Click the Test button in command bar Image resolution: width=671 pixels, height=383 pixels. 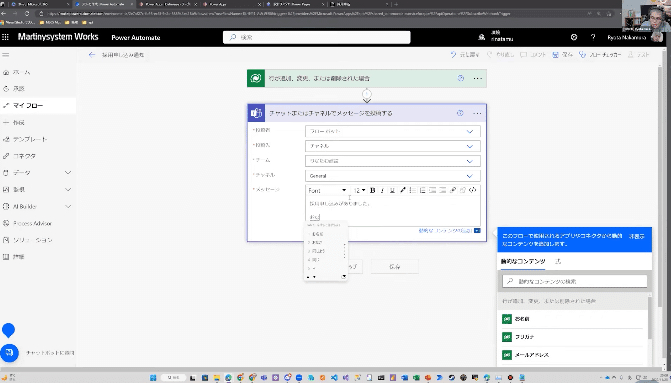tap(638, 55)
